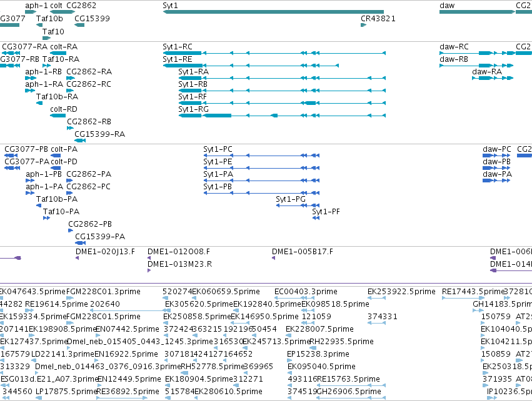The width and height of the screenshot is (532, 401).
Task: Click the aph-1 gene label
Action: click(x=36, y=6)
